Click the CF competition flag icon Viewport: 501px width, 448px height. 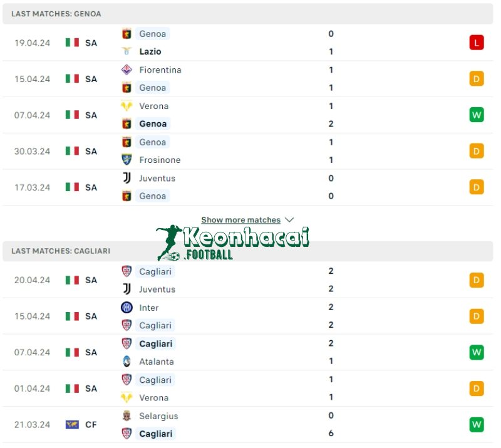pos(72,425)
